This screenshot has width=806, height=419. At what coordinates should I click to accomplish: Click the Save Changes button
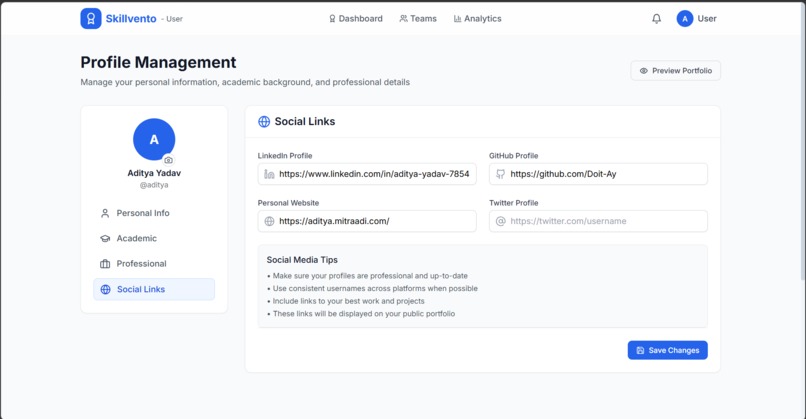point(667,350)
